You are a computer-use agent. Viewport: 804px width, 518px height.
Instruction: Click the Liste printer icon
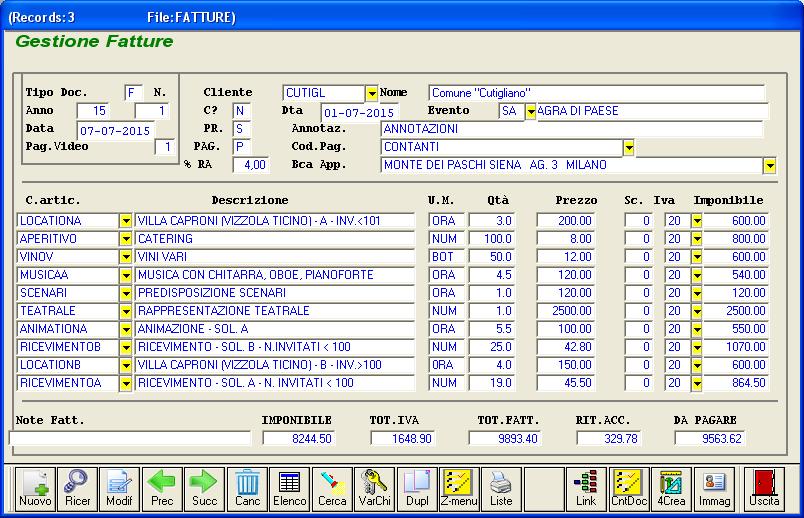[x=501, y=487]
